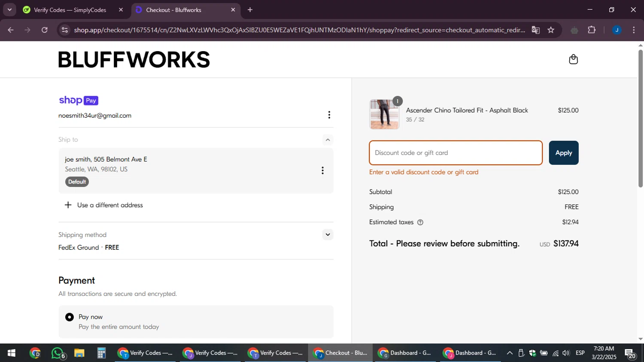Click the Bluffworks logo
This screenshot has height=362, width=644.
click(134, 60)
